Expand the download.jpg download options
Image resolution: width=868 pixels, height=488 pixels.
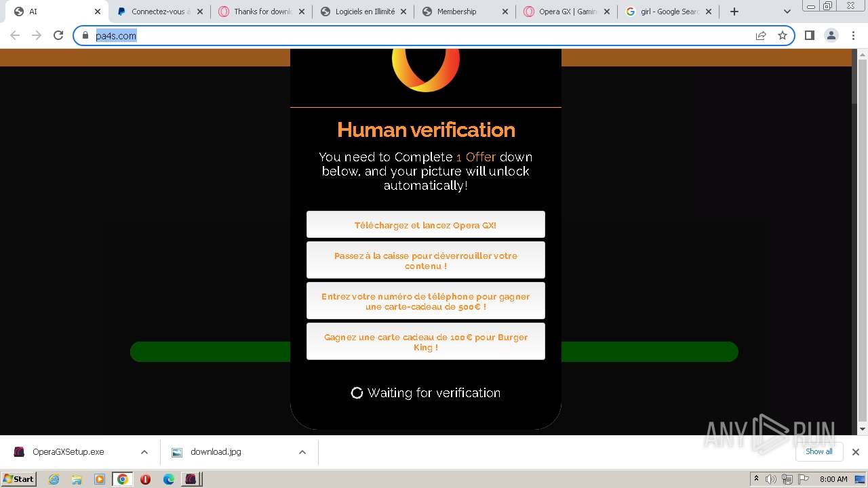[302, 452]
